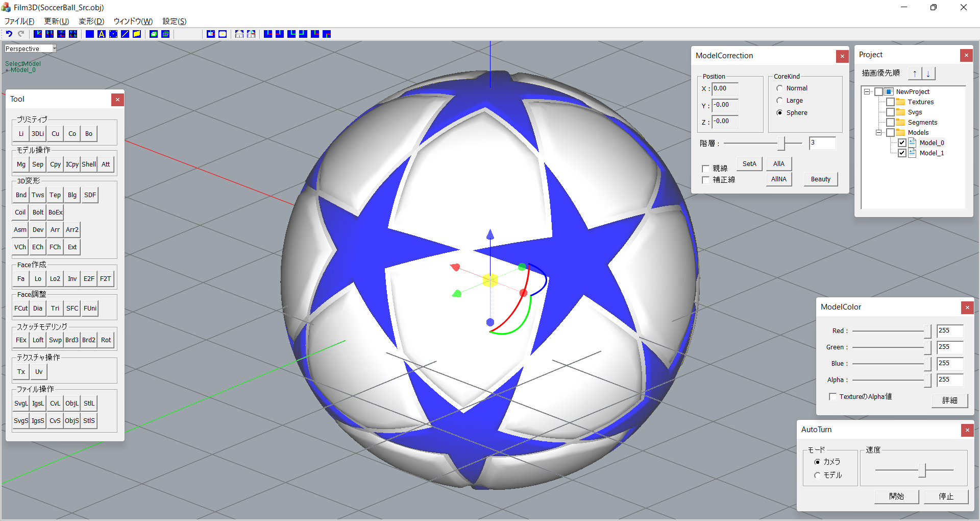Select the vertically split two-viewport layout icon
This screenshot has height=521, width=980.
50,34
